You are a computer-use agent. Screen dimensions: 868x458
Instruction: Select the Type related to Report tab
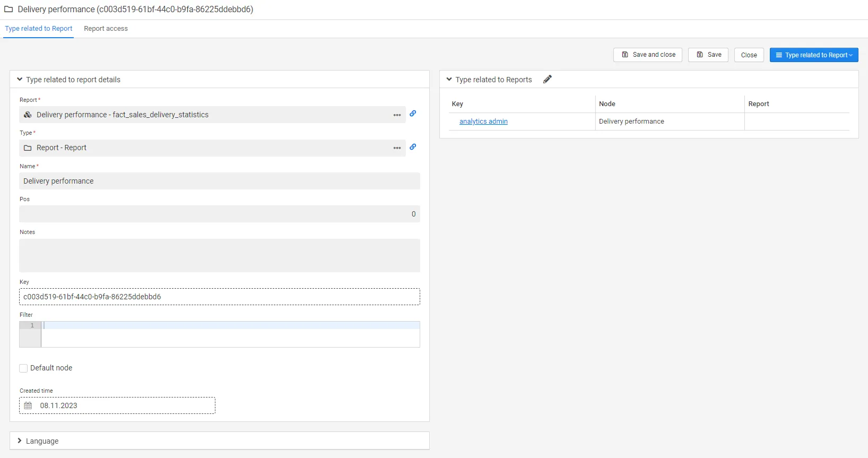coord(39,29)
